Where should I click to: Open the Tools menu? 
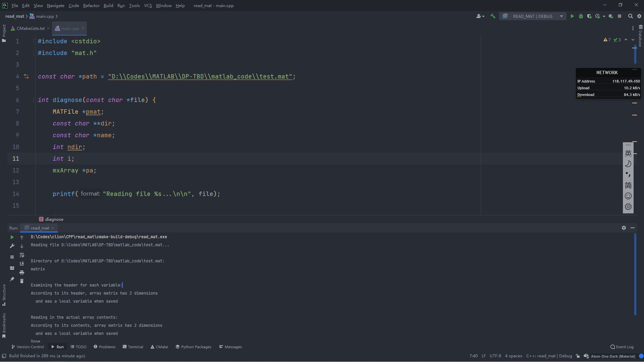click(x=134, y=5)
